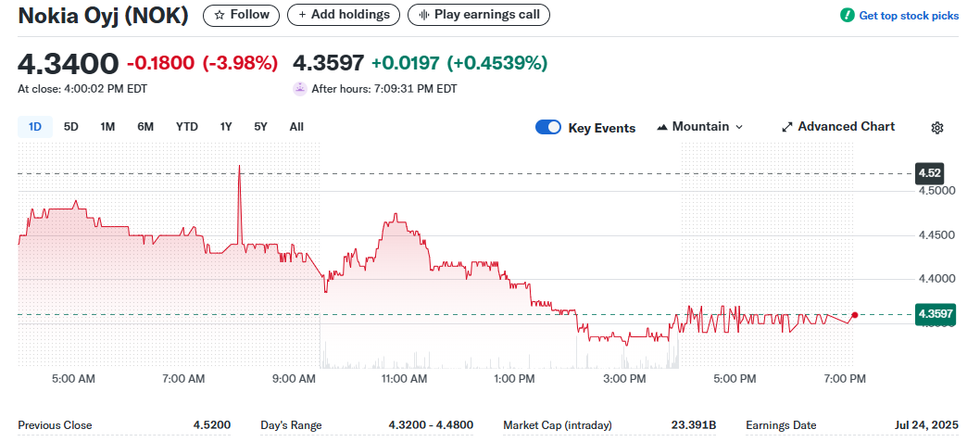Switch chart to 1M range
980x442 pixels.
107,127
